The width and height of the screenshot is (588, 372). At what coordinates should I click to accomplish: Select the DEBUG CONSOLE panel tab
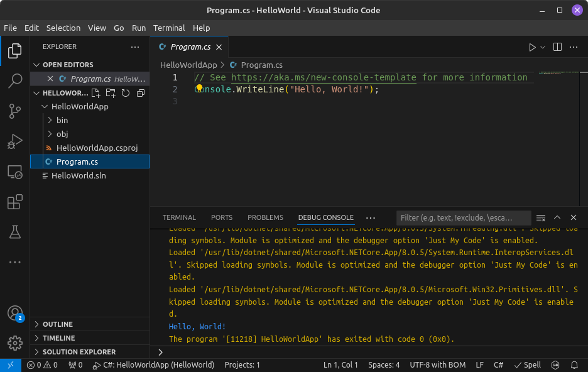[x=325, y=217]
